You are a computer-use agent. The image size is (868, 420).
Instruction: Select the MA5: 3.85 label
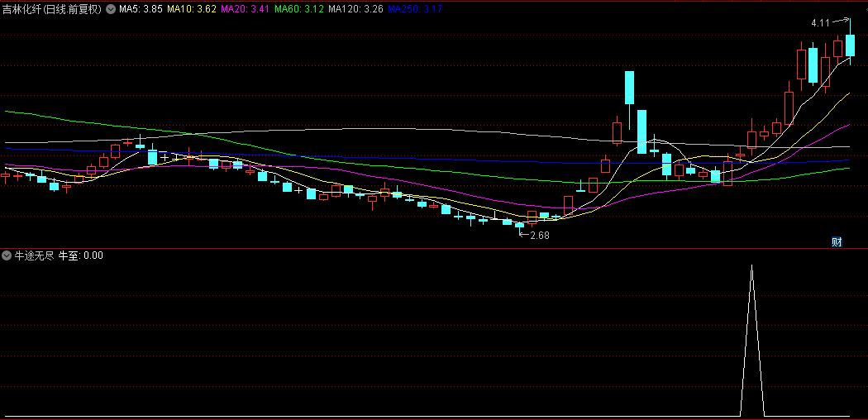click(x=141, y=9)
